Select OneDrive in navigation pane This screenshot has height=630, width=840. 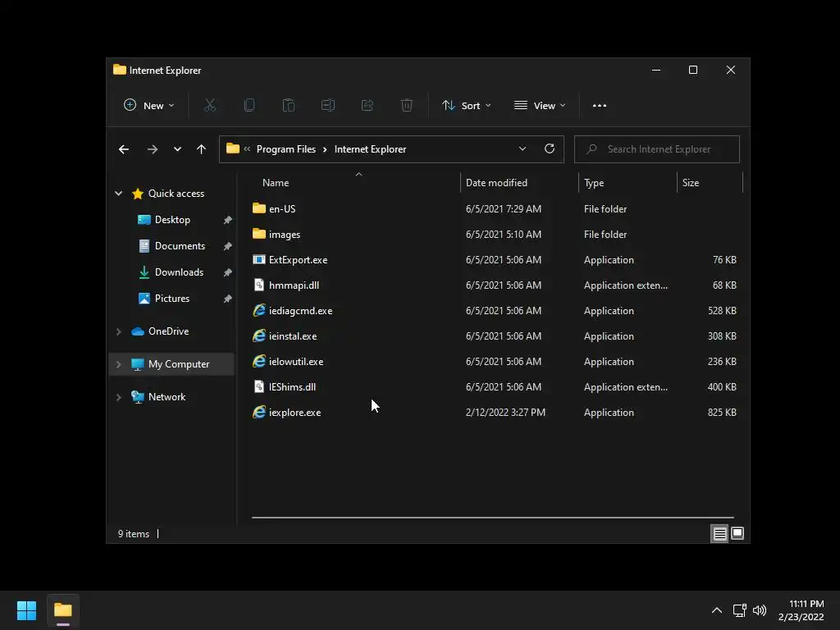coord(168,331)
